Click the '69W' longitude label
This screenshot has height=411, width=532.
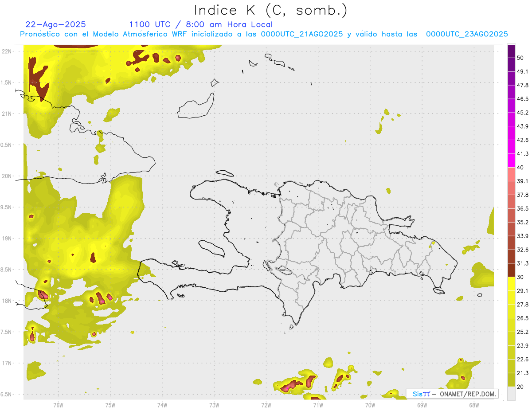coord(422,405)
